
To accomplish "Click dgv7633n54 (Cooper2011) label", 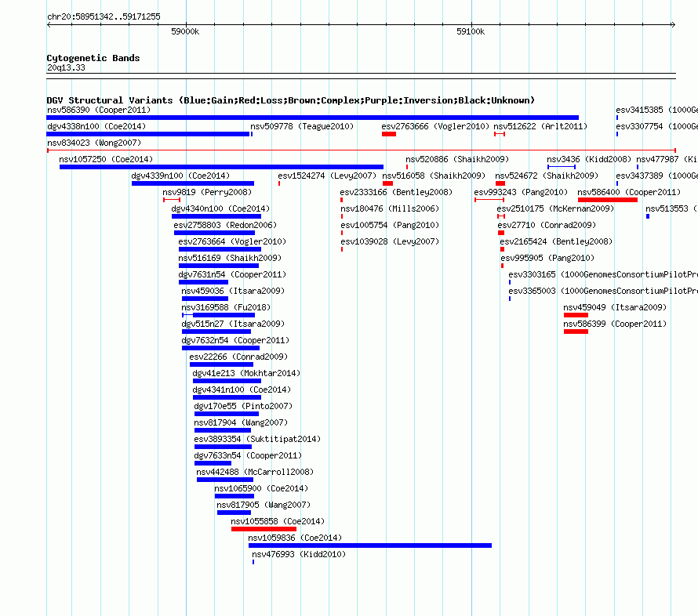I will tap(248, 455).
